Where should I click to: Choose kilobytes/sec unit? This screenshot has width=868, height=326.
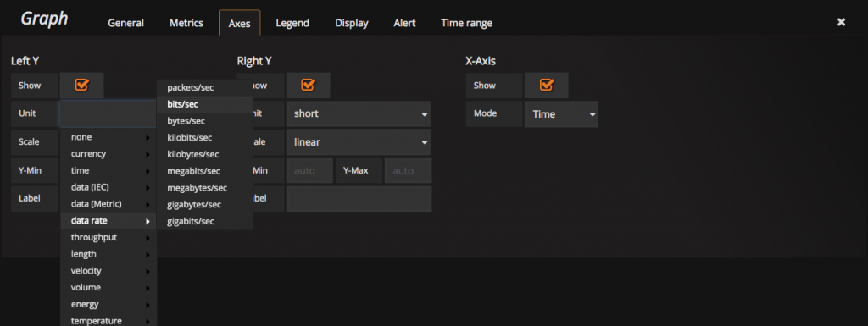pos(205,154)
